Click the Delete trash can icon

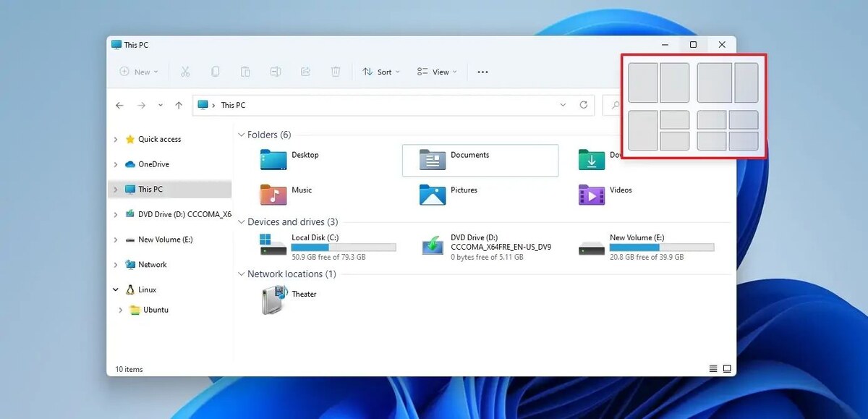tap(336, 72)
